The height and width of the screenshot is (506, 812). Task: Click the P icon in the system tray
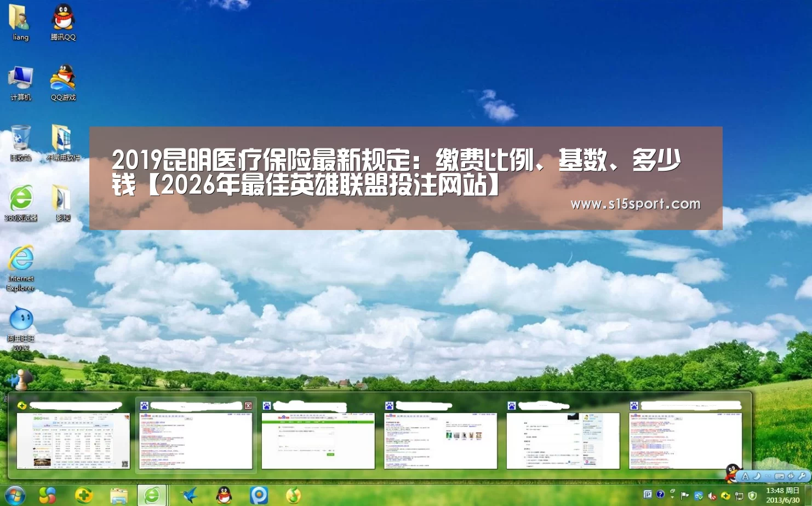point(648,495)
